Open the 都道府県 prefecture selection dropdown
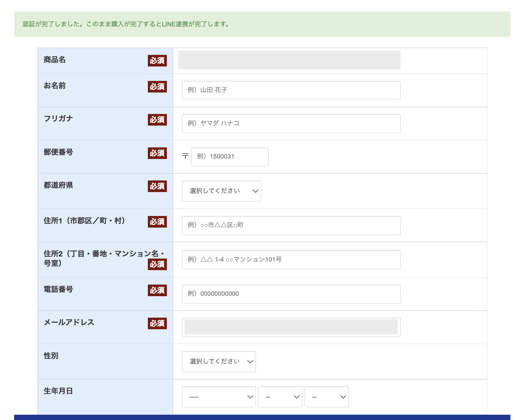The height and width of the screenshot is (420, 521). coord(221,191)
